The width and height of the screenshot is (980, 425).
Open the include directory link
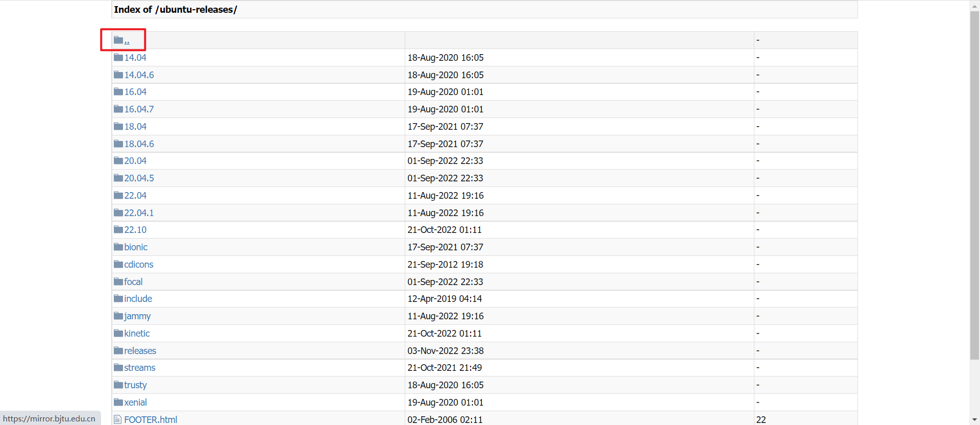(x=138, y=299)
